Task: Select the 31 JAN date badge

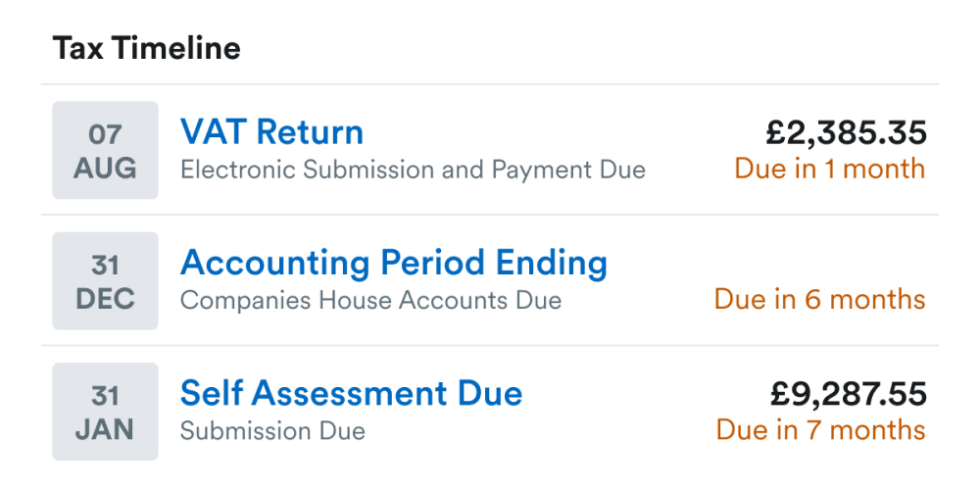Action: (105, 412)
